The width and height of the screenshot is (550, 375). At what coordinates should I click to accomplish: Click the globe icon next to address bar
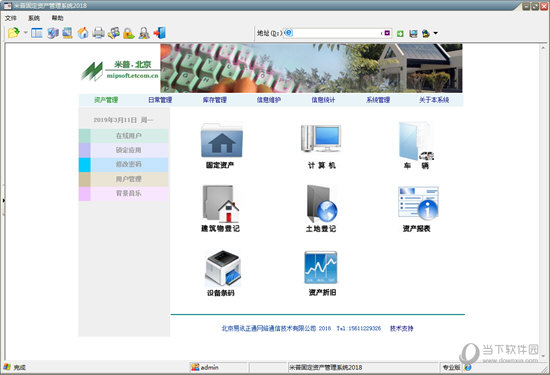426,33
